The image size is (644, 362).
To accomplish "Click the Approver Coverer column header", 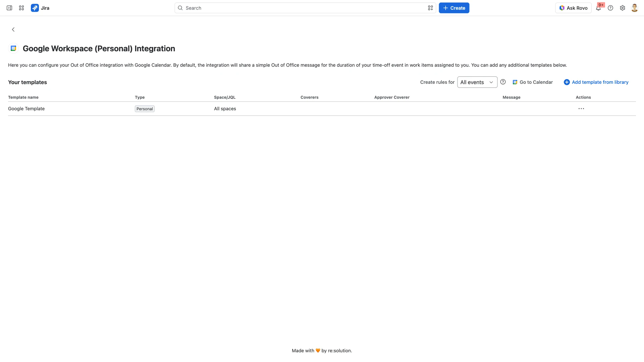I will click(x=392, y=97).
